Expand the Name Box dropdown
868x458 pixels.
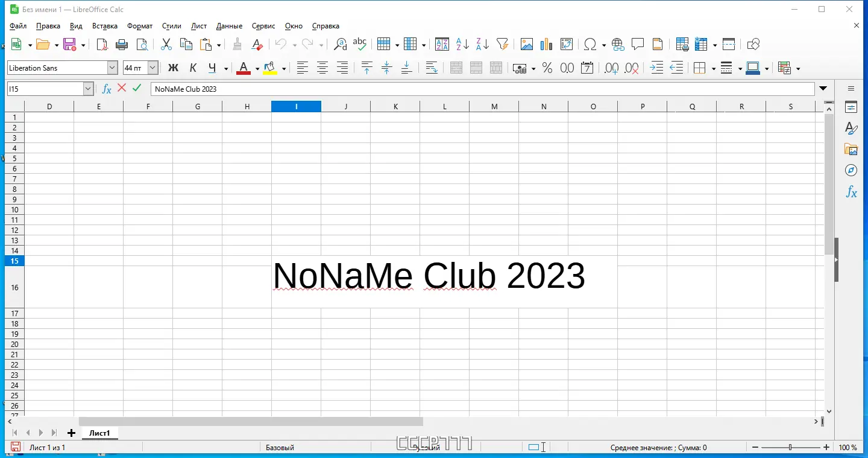coord(89,89)
